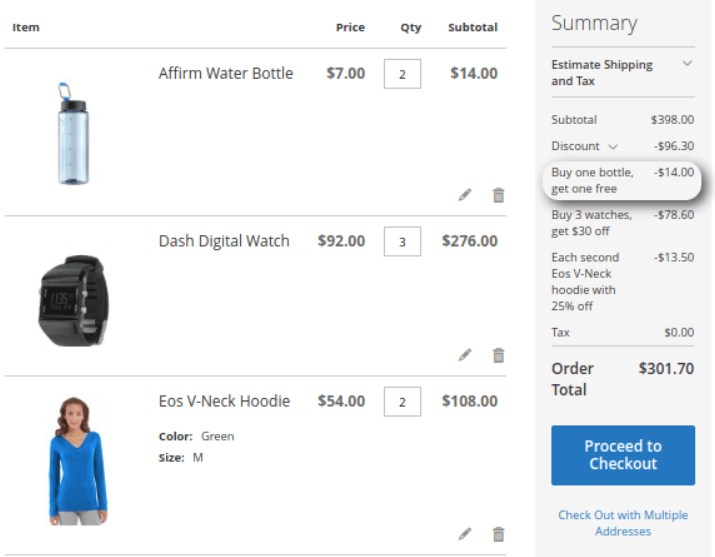Trash the Eos V-Neck Hoodie item
Image resolution: width=715 pixels, height=557 pixels.
(x=498, y=534)
